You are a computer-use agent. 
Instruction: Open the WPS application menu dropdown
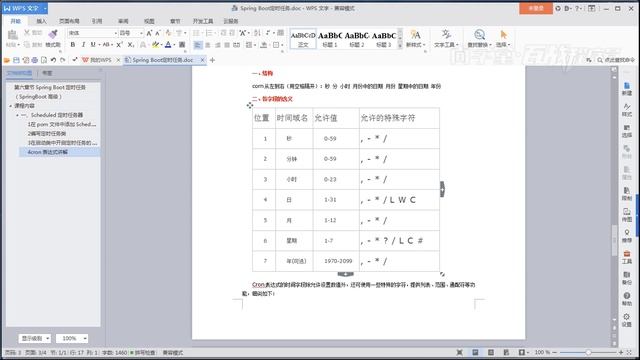[x=45, y=8]
